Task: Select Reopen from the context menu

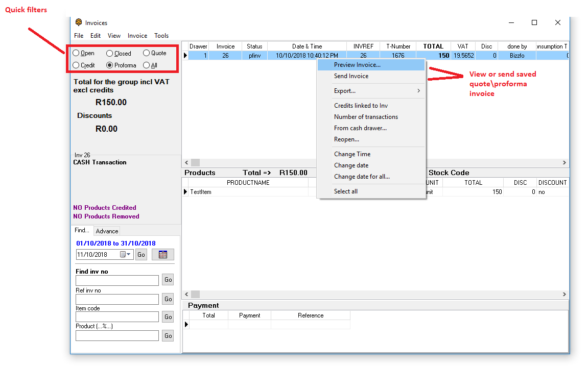Action: pos(346,139)
